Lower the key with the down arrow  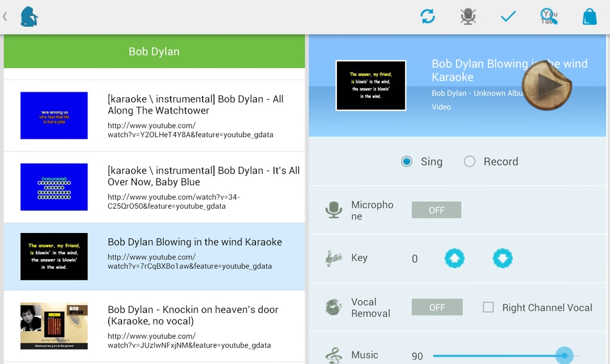503,258
